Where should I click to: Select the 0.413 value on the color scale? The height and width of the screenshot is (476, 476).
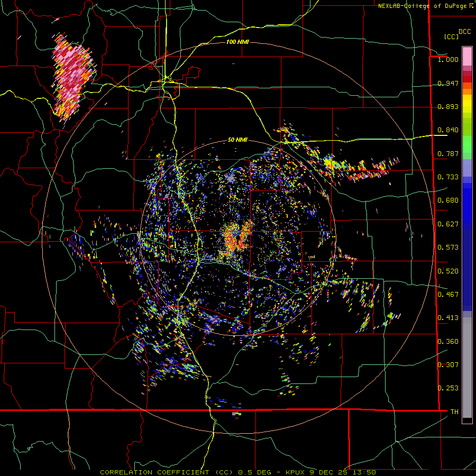(448, 317)
